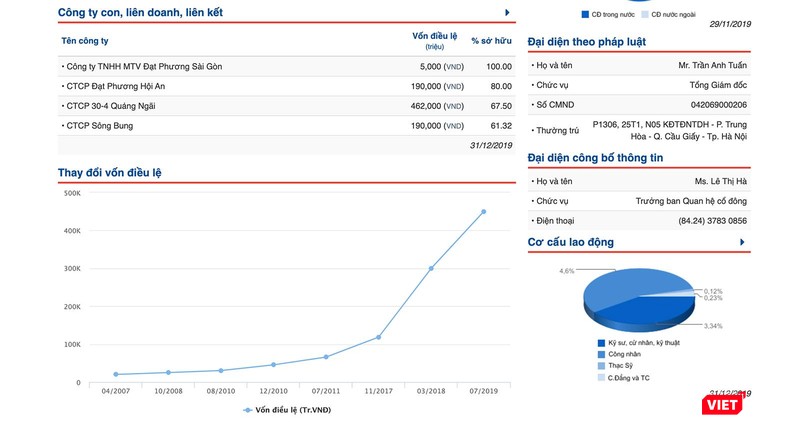Expand the Công ty con, liên doanh arrow
This screenshot has width=800, height=426.
508,12
